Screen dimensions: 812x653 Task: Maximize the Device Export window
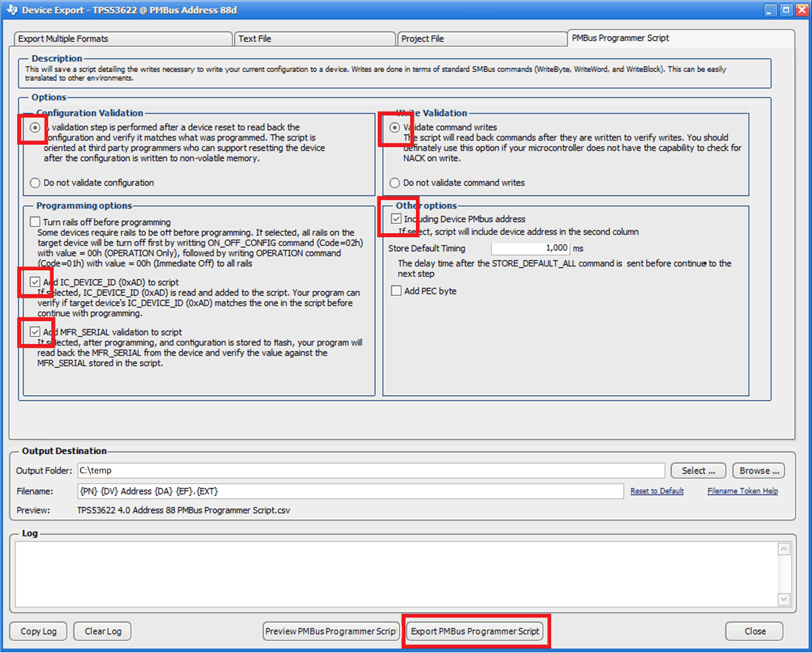click(786, 10)
